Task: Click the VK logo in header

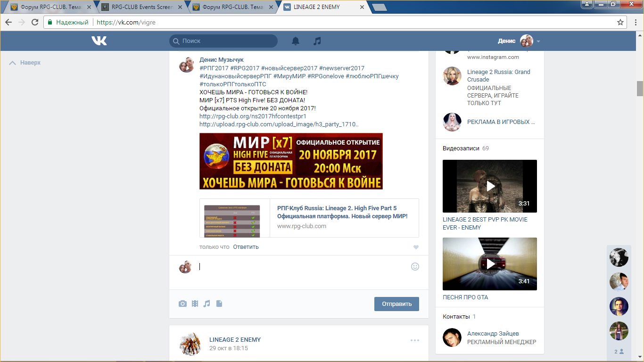Action: click(99, 41)
